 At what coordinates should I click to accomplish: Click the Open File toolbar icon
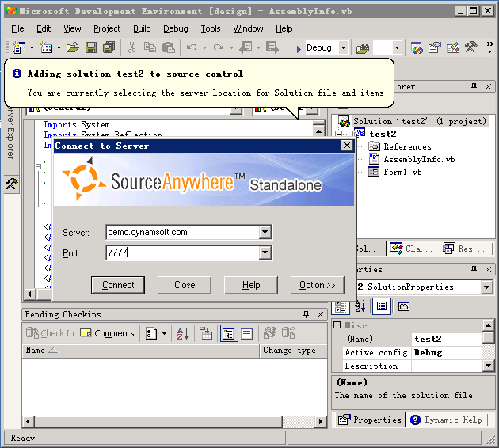click(x=72, y=48)
